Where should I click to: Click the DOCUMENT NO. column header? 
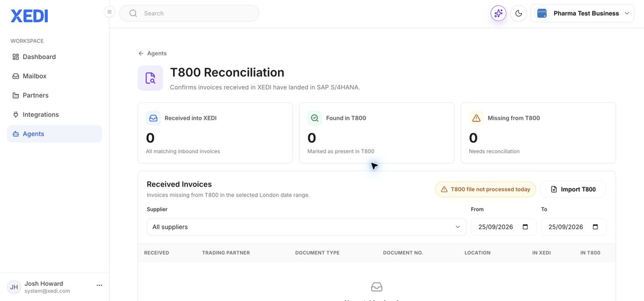[403, 253]
